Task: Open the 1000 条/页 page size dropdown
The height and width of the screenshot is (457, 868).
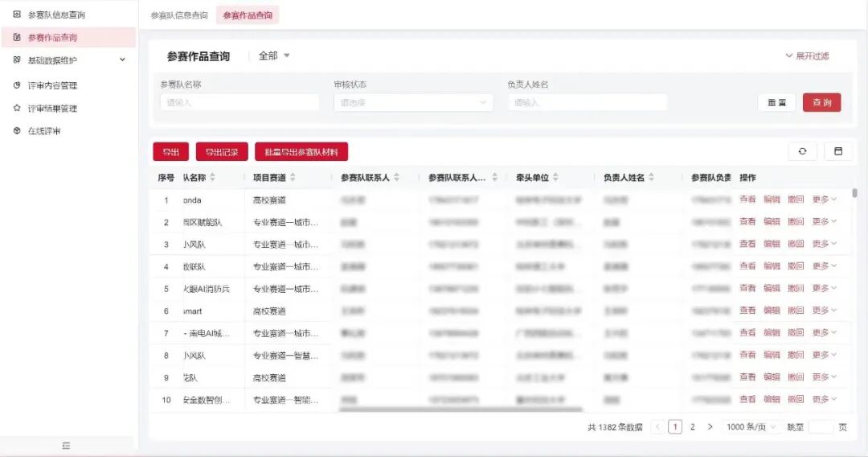Action: point(751,427)
